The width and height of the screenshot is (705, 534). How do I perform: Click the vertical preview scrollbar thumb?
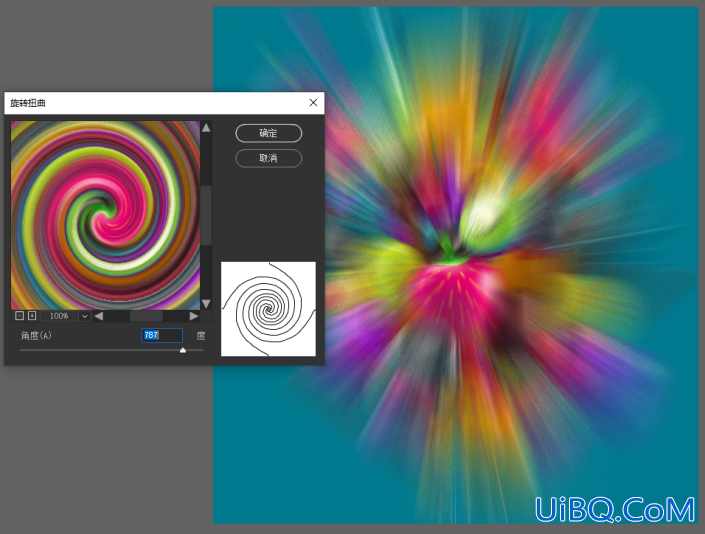(206, 215)
